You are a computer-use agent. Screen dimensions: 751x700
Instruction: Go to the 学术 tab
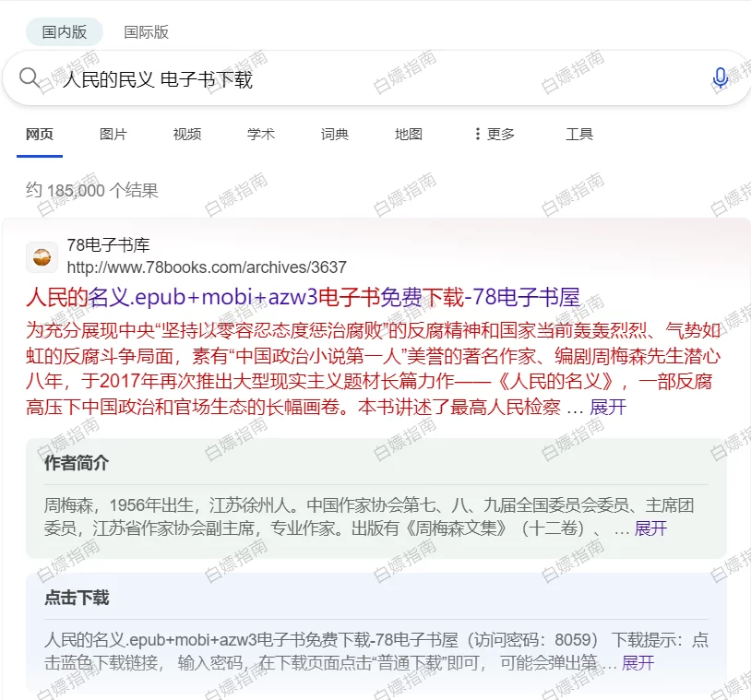(261, 134)
